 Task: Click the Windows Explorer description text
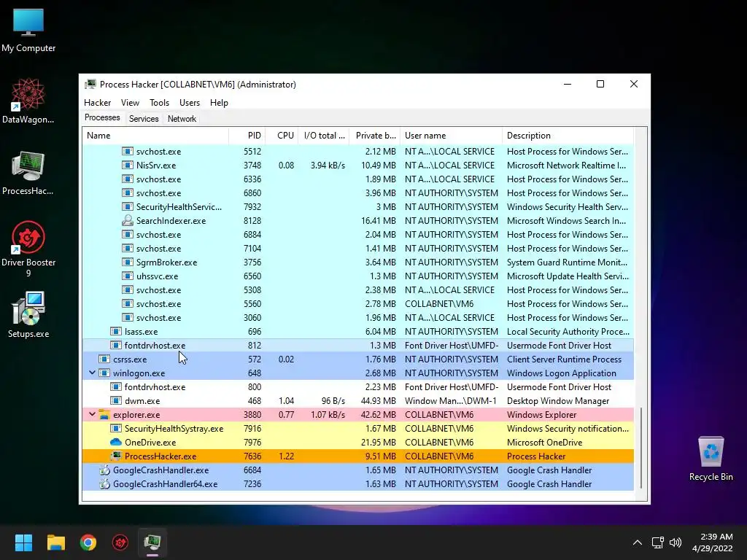point(542,415)
